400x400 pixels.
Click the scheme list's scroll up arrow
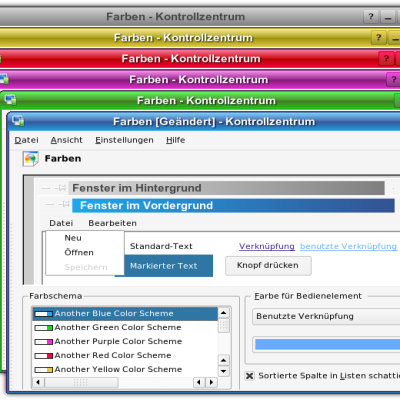point(224,313)
